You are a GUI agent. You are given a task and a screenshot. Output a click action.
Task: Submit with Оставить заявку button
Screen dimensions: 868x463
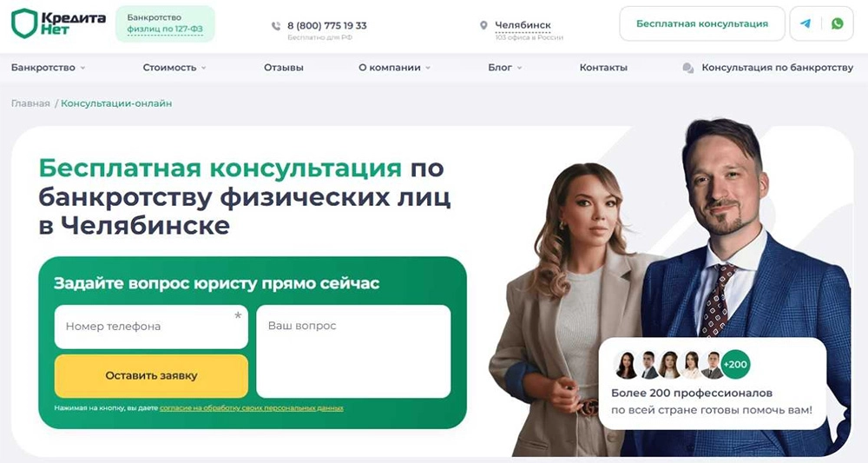(x=151, y=375)
